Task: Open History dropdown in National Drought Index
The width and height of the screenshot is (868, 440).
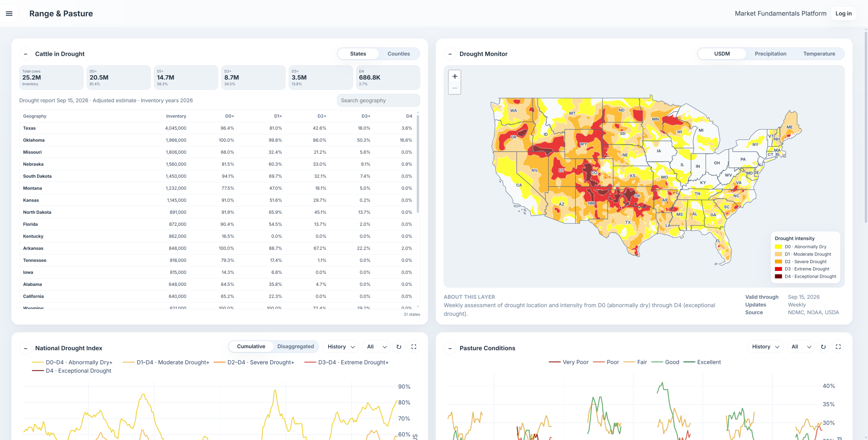Action: click(x=341, y=347)
